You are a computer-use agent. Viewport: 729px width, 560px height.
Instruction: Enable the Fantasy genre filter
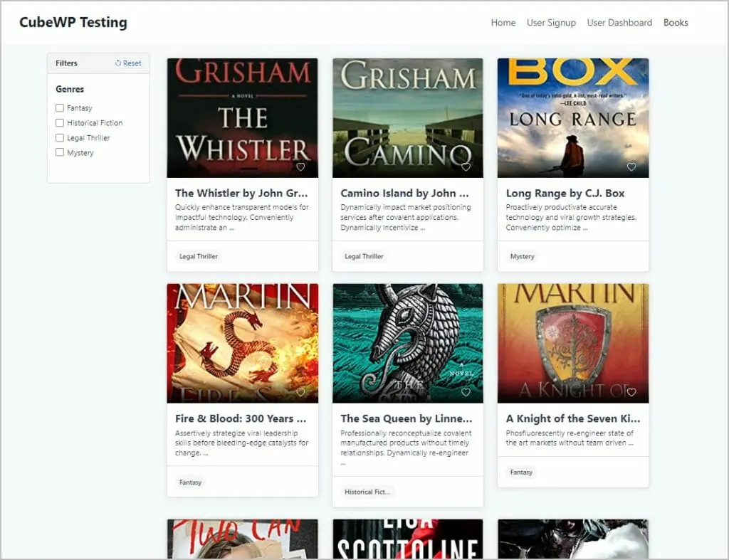tap(60, 107)
